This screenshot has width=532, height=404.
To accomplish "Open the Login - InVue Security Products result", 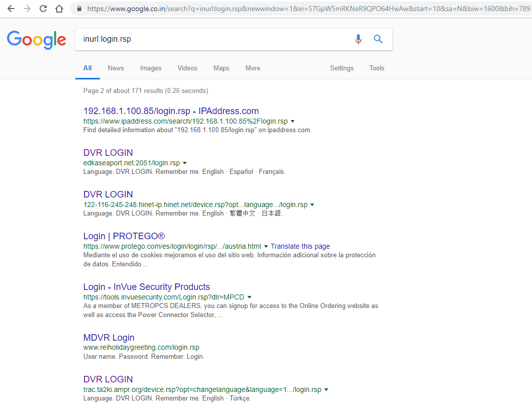I will pyautogui.click(x=147, y=287).
